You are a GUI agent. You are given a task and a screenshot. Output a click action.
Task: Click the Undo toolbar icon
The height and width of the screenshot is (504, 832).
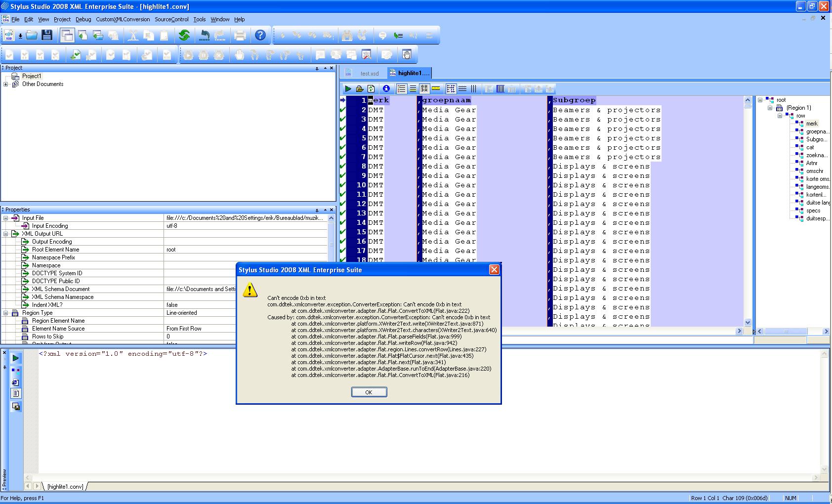205,35
